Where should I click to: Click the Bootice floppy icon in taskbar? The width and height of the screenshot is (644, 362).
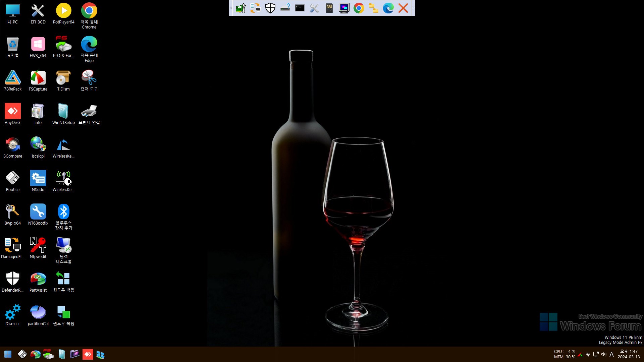pos(22,354)
